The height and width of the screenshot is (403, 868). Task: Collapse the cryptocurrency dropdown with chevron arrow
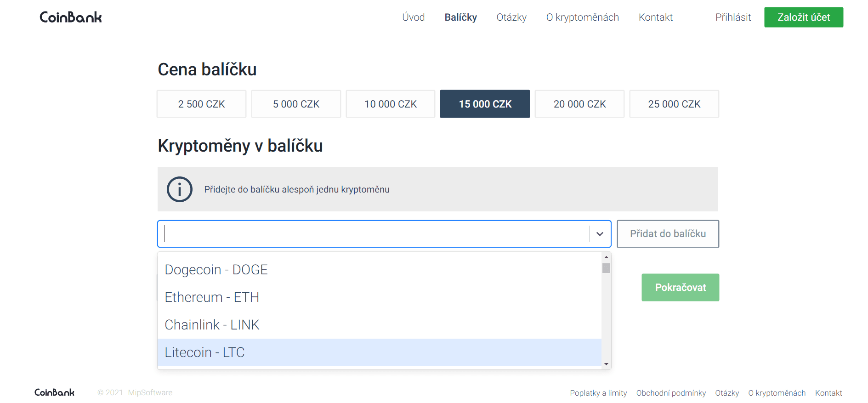tap(600, 234)
